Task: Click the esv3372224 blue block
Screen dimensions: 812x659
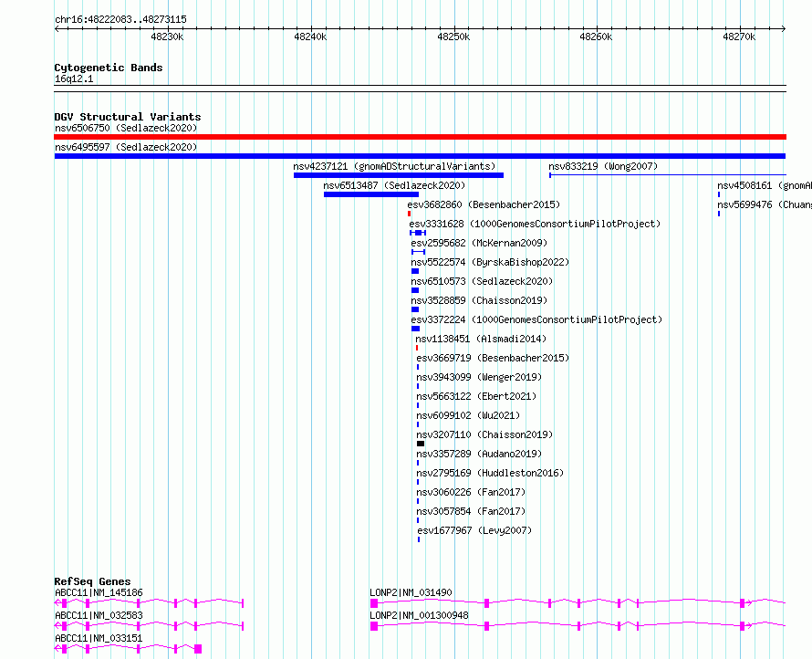Action: coord(415,329)
